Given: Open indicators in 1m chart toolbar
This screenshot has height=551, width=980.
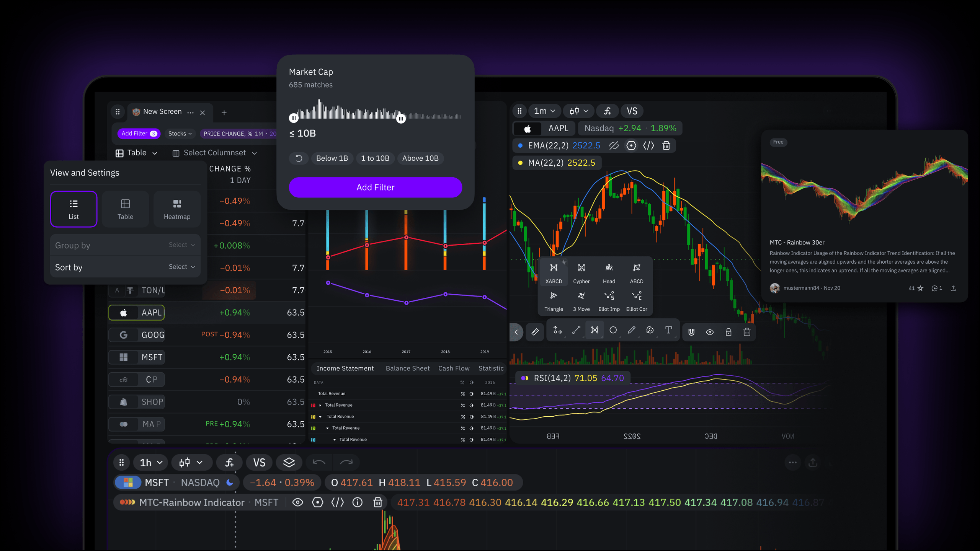Looking at the screenshot, I should click(607, 111).
